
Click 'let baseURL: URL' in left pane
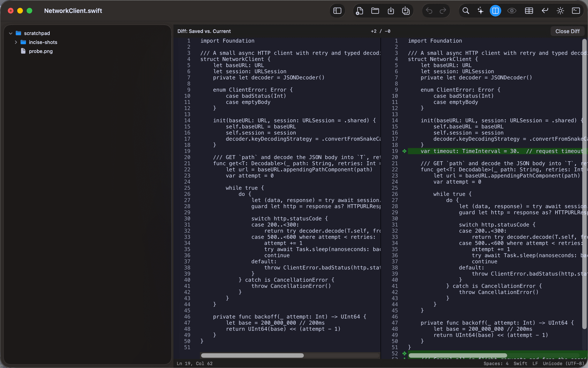(x=238, y=65)
